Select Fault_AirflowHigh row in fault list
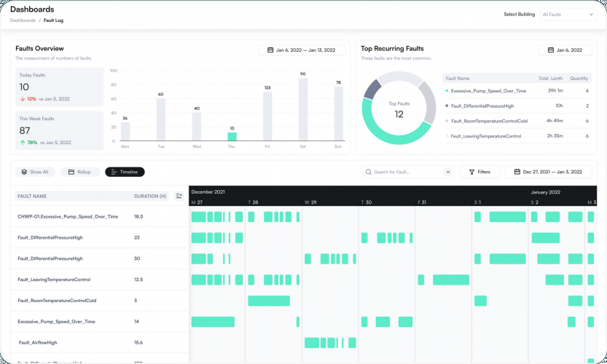Viewport: 607px width, 364px height. 100,342
